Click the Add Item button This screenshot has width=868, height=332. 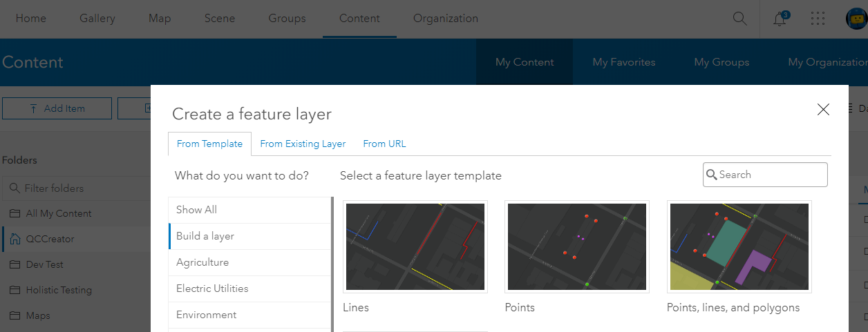click(57, 108)
